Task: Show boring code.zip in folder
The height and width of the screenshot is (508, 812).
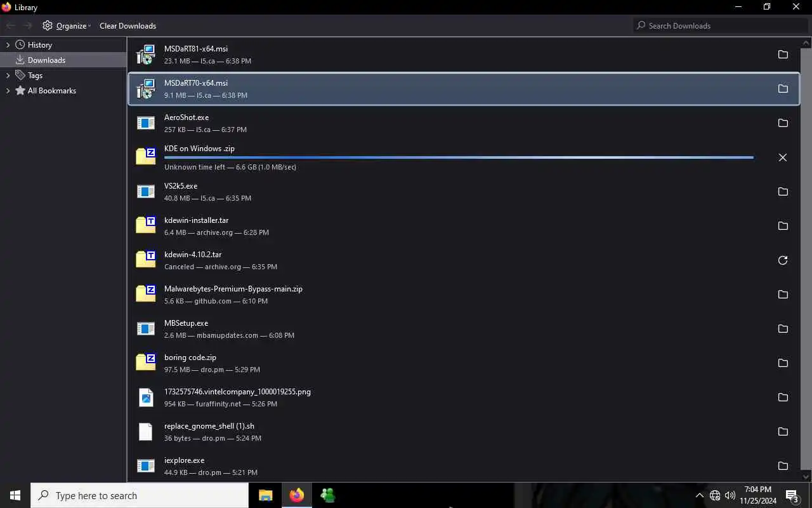Action: (783, 363)
